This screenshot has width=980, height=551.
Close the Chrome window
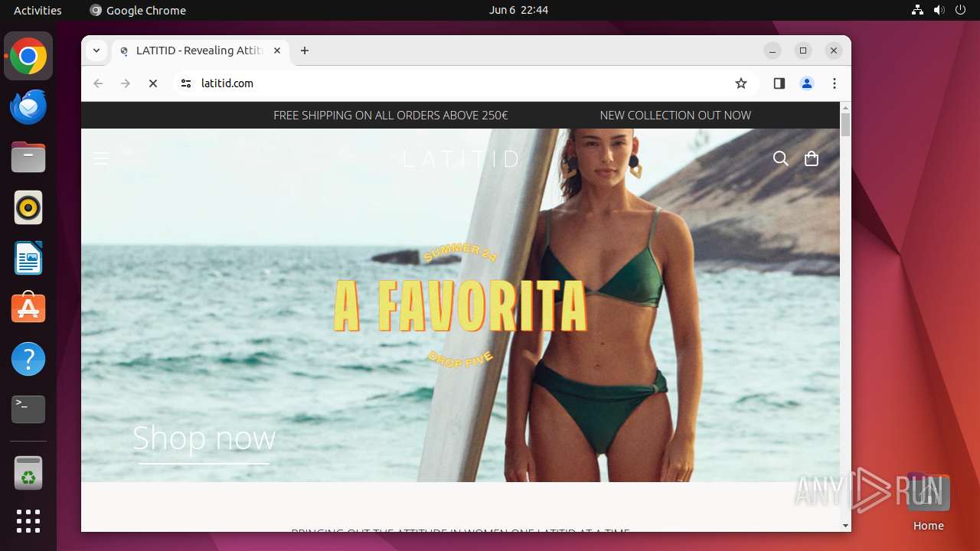click(x=834, y=51)
